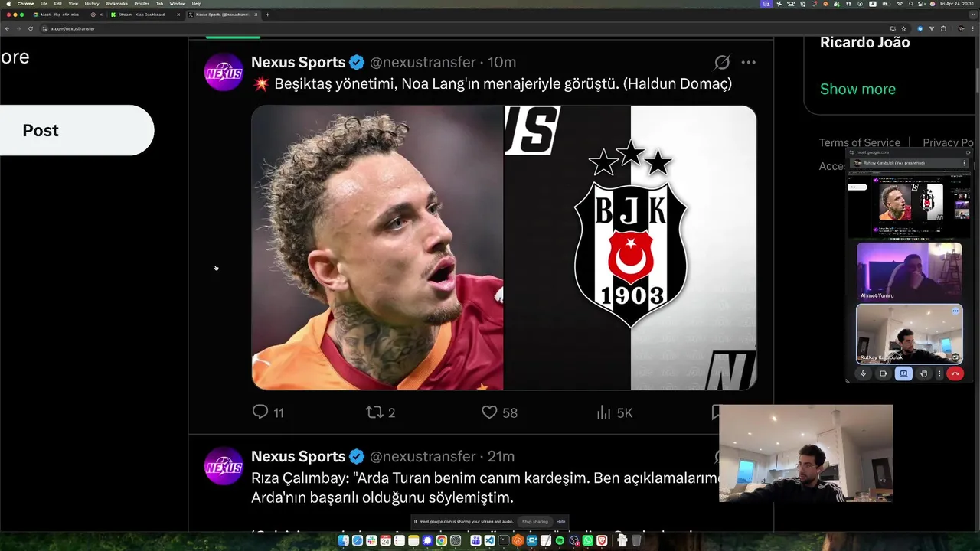Toggle microphone in the Meet mini window
This screenshot has width=980, height=551.
click(863, 373)
